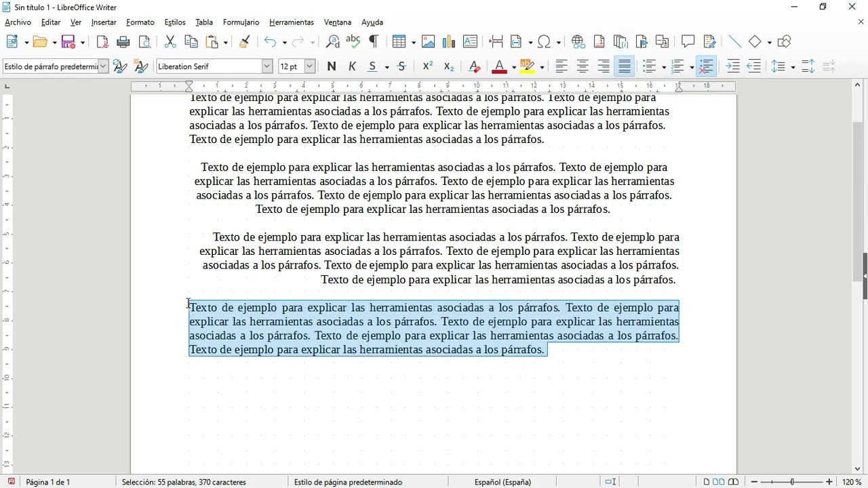Expand the numbered list style dropdown

692,67
